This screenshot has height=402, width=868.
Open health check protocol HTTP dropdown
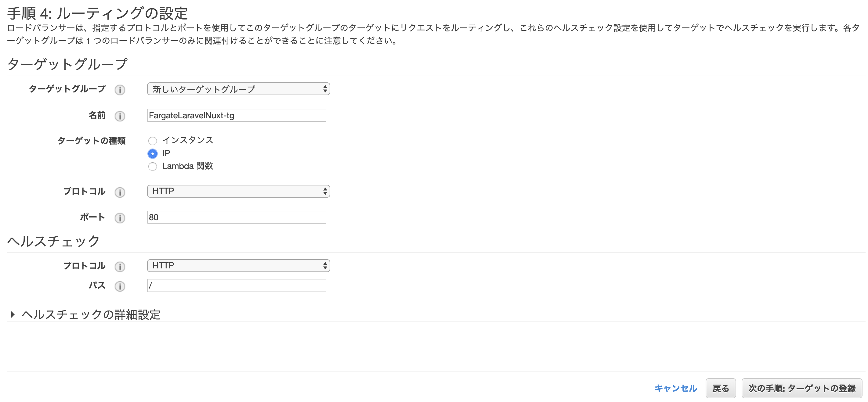pos(238,266)
